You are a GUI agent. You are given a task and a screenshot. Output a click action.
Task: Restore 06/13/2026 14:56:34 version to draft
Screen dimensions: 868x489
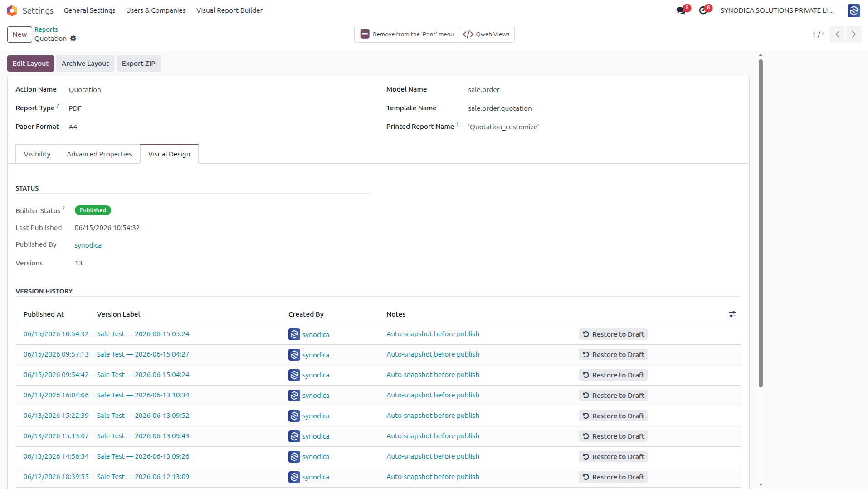(x=613, y=457)
